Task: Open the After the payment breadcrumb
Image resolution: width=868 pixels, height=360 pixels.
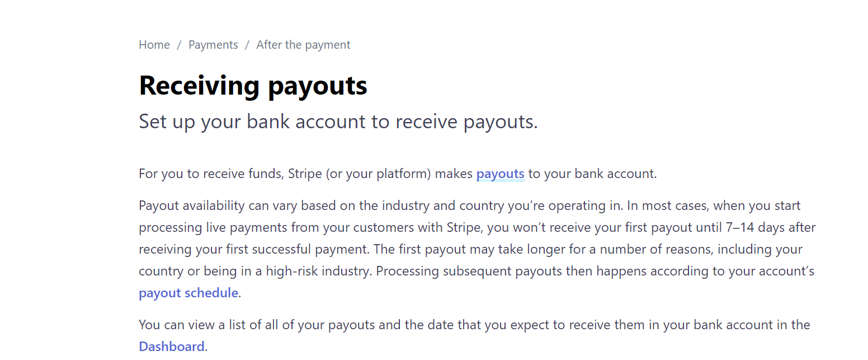Action: click(x=303, y=45)
